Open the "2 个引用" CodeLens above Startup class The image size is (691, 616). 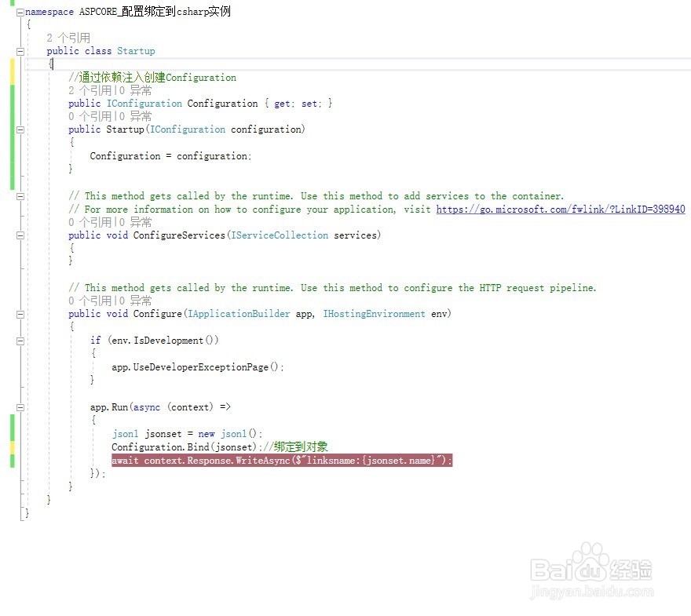point(68,38)
